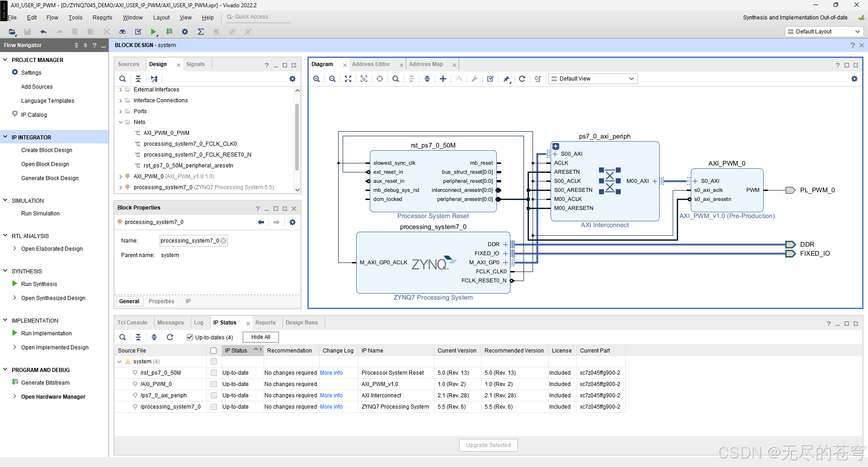Open the Default View dropdown in diagram

tap(593, 79)
